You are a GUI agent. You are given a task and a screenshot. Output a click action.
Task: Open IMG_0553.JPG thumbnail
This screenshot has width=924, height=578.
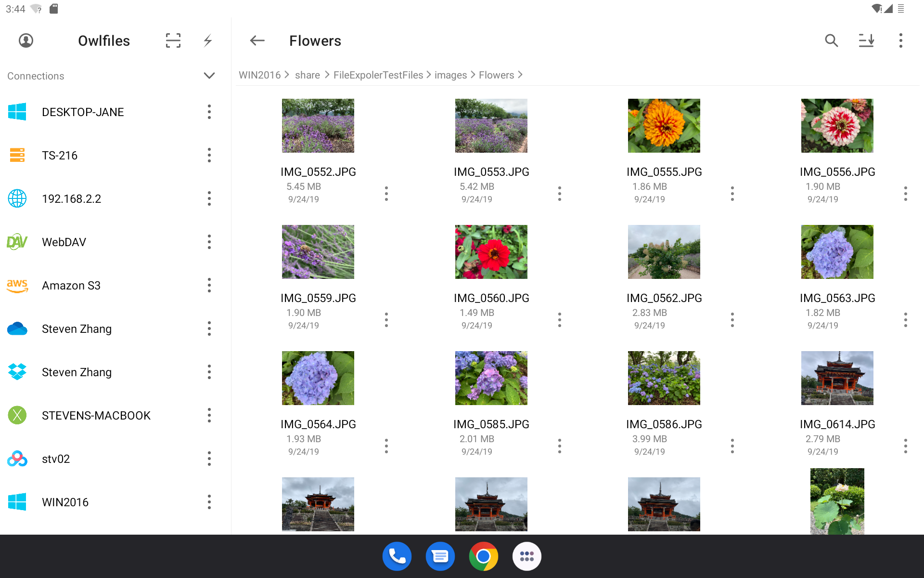[491, 126]
